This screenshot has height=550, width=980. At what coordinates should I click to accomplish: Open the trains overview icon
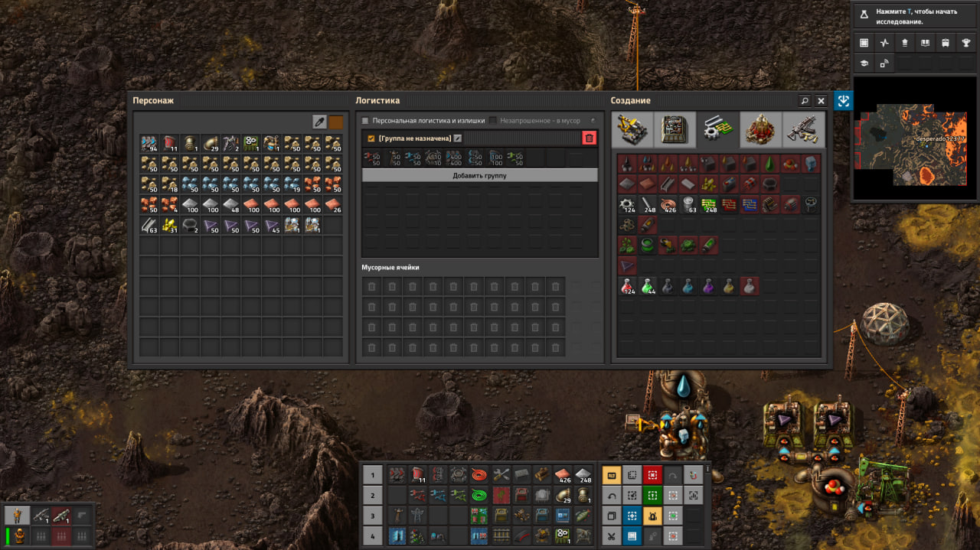click(946, 43)
